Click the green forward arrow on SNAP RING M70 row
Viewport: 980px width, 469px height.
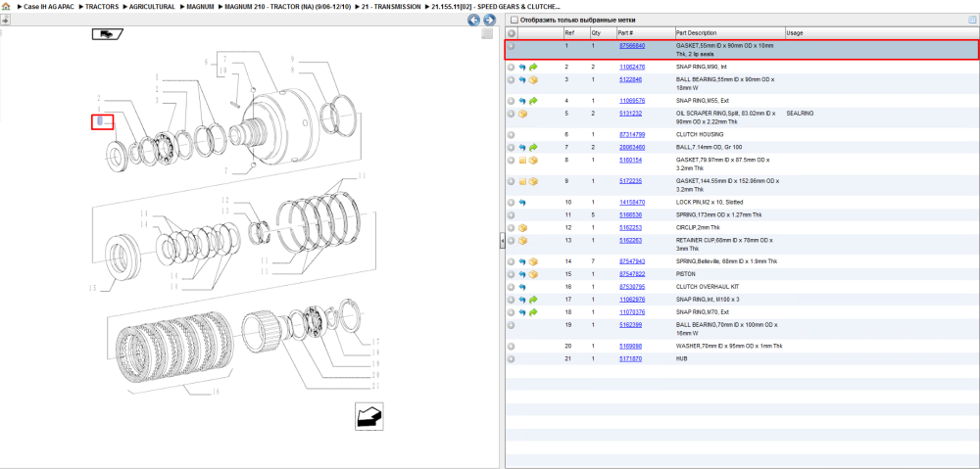tap(533, 312)
